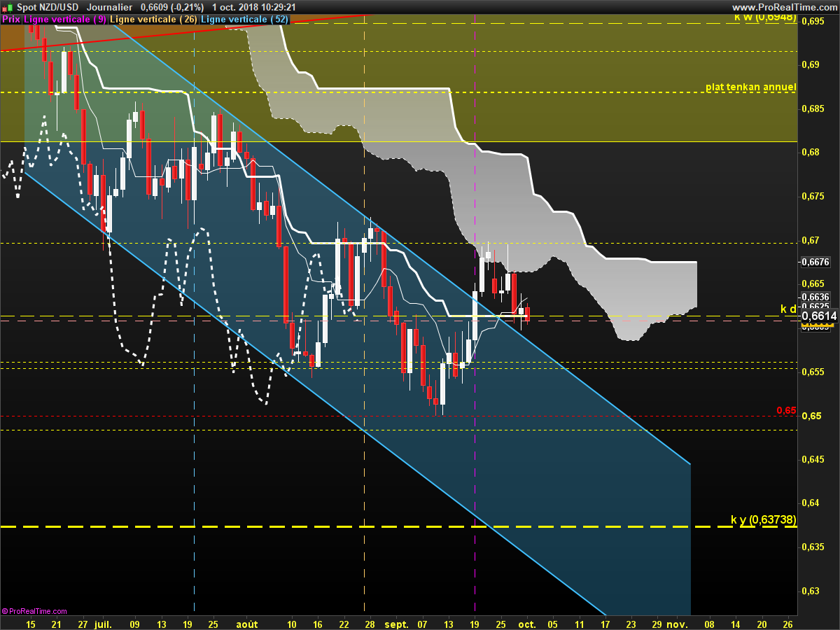Click the 09 date label on time axis
The height and width of the screenshot is (630, 840).
(x=134, y=623)
